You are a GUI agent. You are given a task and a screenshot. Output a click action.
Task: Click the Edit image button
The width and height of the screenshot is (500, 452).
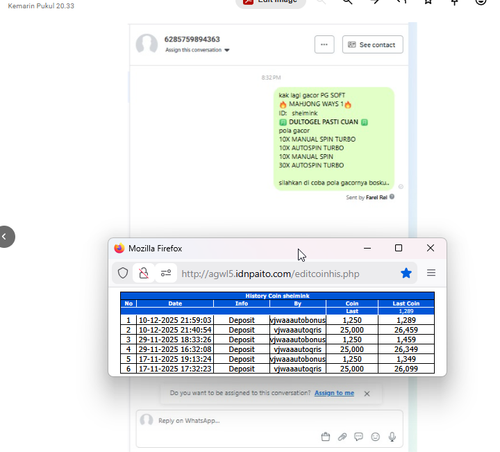(271, 2)
